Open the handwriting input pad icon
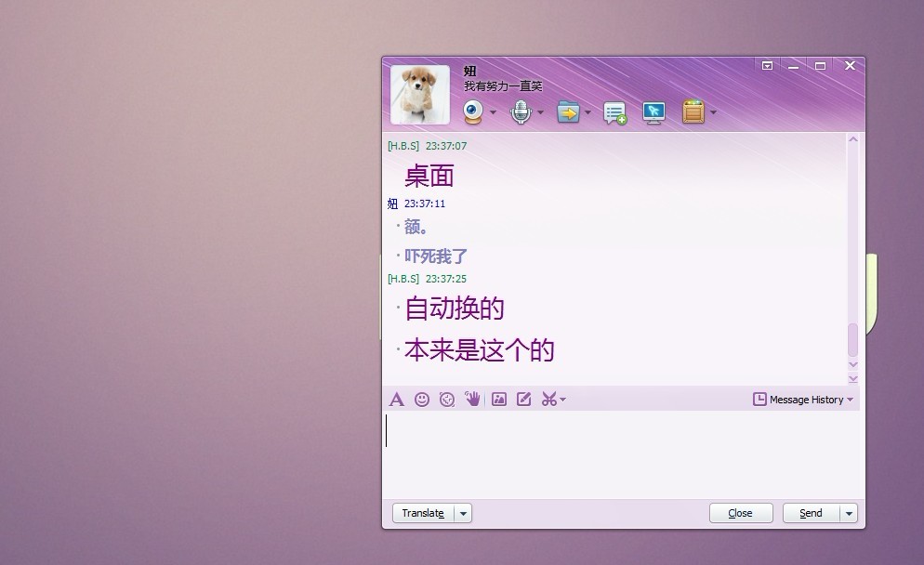924x565 pixels. 524,400
